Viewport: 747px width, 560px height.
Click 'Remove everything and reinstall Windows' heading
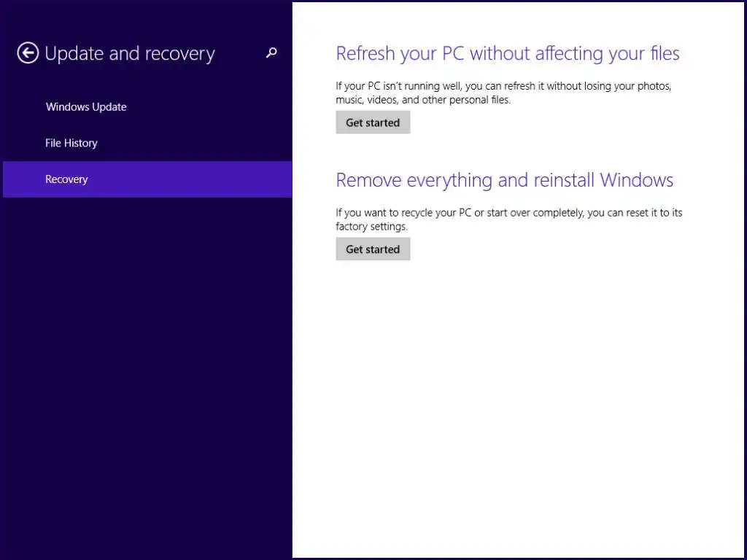click(x=505, y=180)
